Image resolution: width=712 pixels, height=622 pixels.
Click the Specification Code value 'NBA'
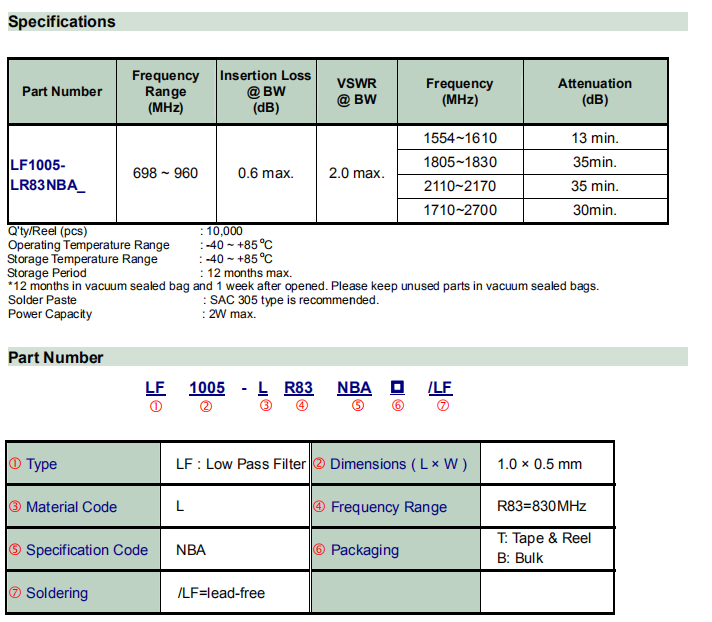pos(191,550)
